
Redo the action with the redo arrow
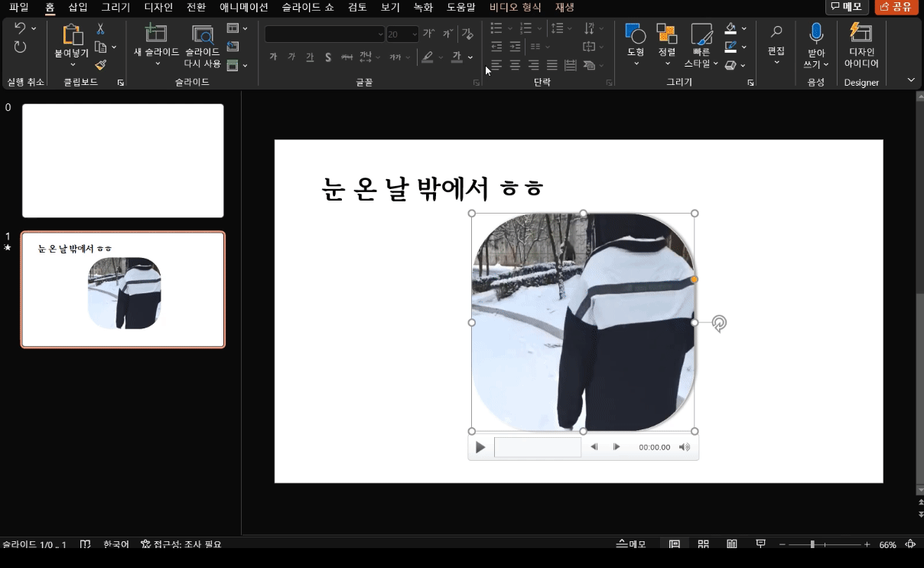[20, 47]
